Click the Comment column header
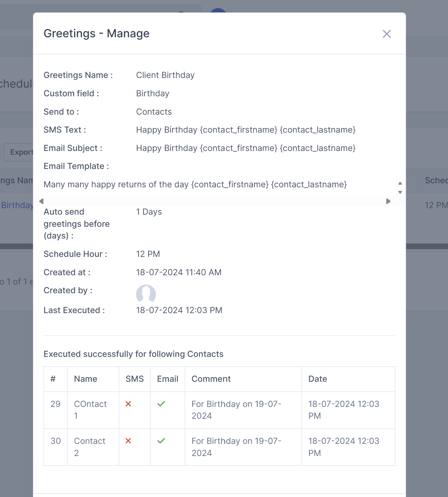Screen dimensions: 448x497 [x=211, y=379]
